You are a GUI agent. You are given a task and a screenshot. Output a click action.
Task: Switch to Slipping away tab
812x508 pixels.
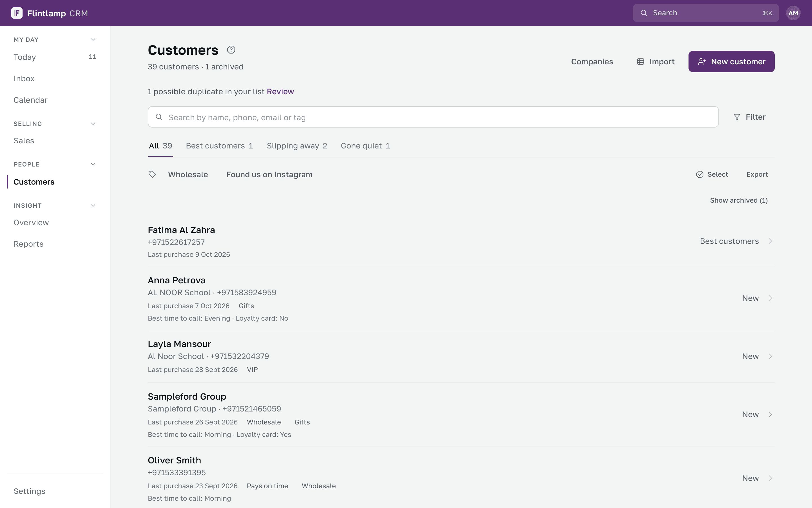pos(297,146)
